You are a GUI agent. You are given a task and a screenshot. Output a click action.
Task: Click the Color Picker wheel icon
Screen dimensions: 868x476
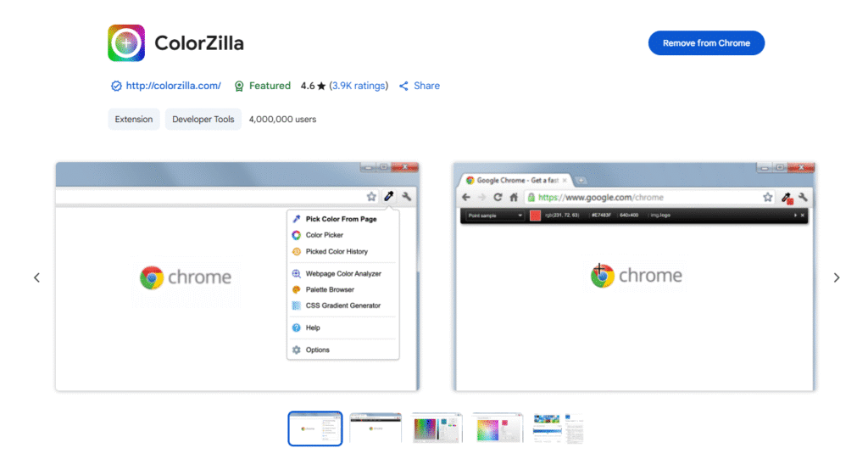click(x=296, y=235)
